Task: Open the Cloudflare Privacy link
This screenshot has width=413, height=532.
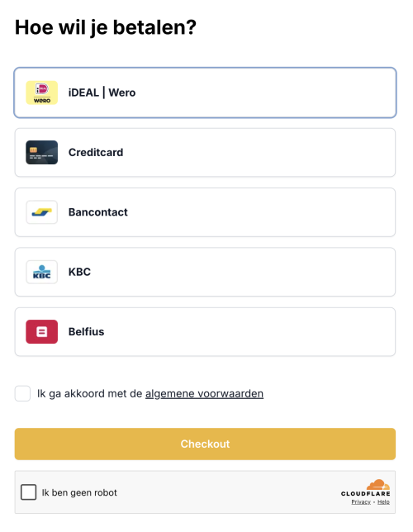Action: pyautogui.click(x=361, y=501)
